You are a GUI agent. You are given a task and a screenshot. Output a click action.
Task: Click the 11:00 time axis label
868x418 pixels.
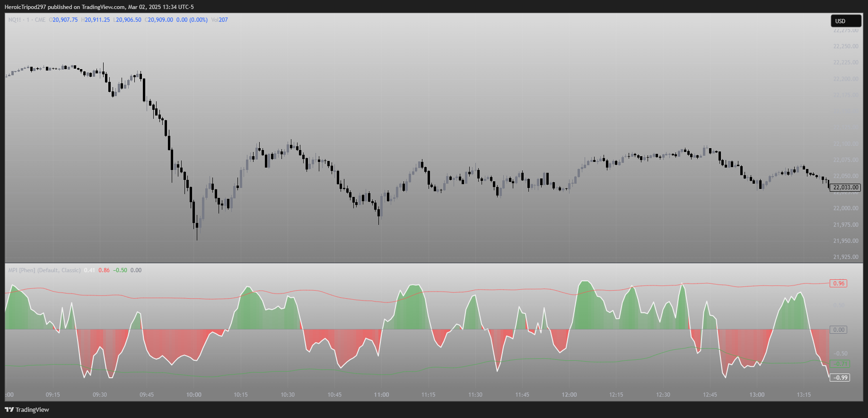tap(382, 395)
